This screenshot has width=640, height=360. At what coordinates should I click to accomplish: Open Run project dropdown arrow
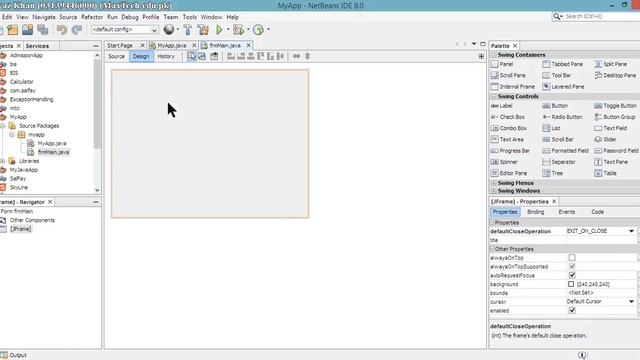click(x=228, y=29)
